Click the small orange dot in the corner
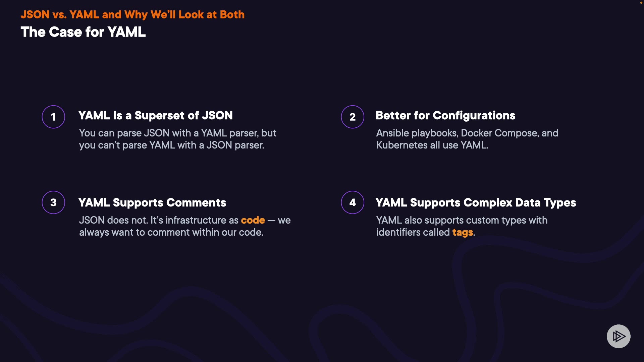The image size is (644, 362). 641,3
